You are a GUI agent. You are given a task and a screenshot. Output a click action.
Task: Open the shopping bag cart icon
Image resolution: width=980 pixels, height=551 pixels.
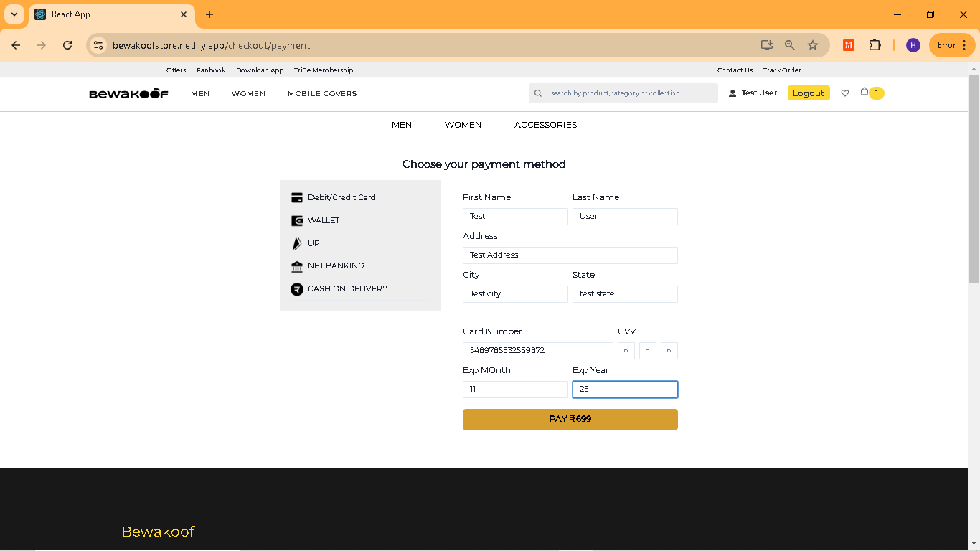tap(864, 92)
